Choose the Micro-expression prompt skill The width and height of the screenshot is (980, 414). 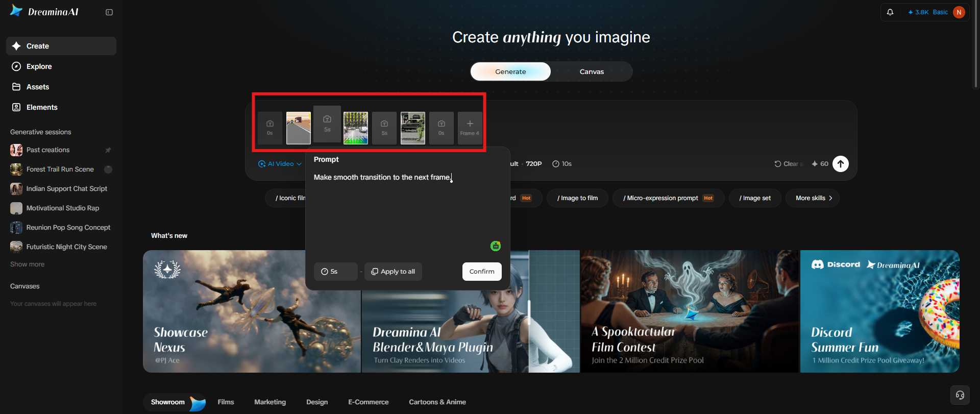coord(668,198)
